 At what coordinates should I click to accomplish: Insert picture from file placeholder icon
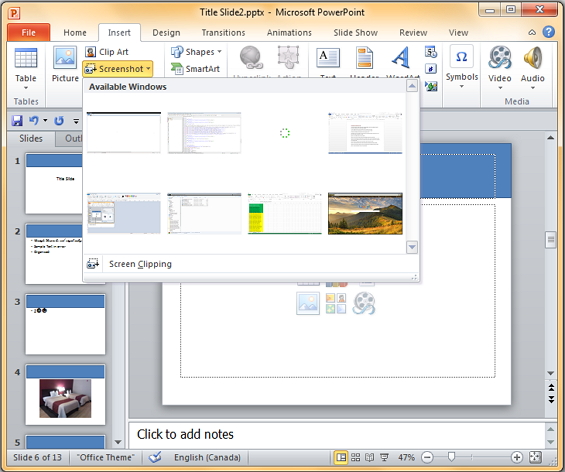[x=308, y=303]
